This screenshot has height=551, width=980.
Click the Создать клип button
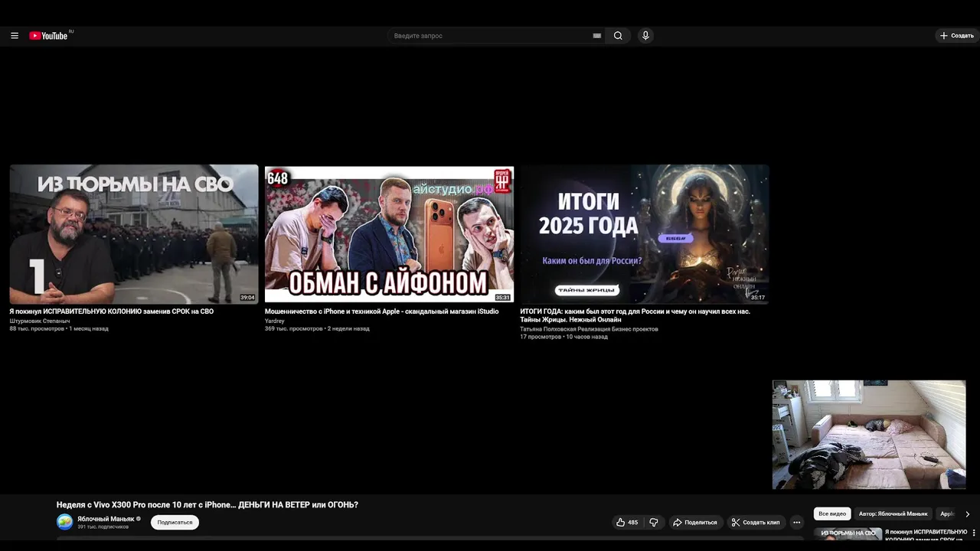tap(756, 522)
